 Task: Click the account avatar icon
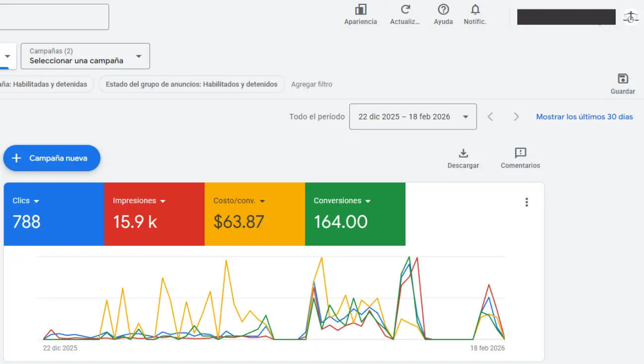(631, 17)
